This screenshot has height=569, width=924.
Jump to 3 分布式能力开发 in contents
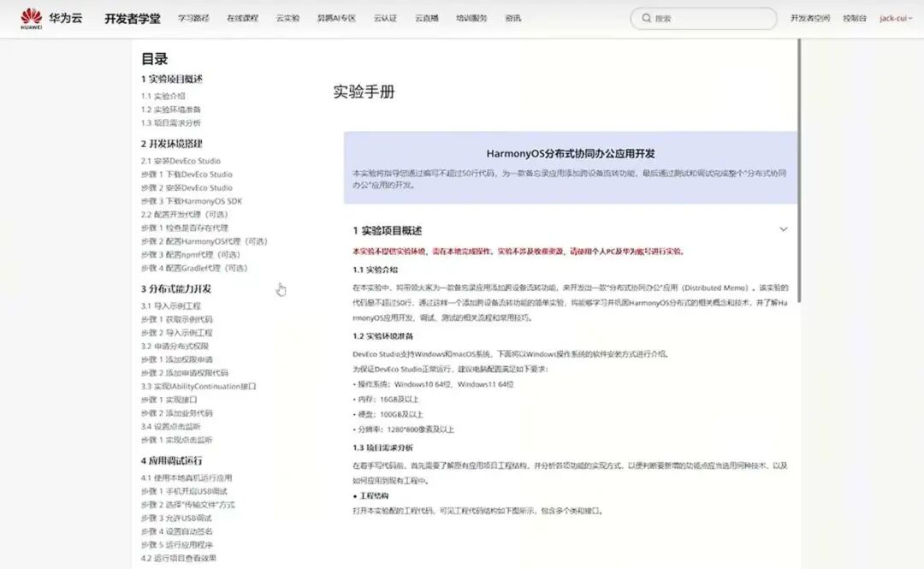coord(176,289)
